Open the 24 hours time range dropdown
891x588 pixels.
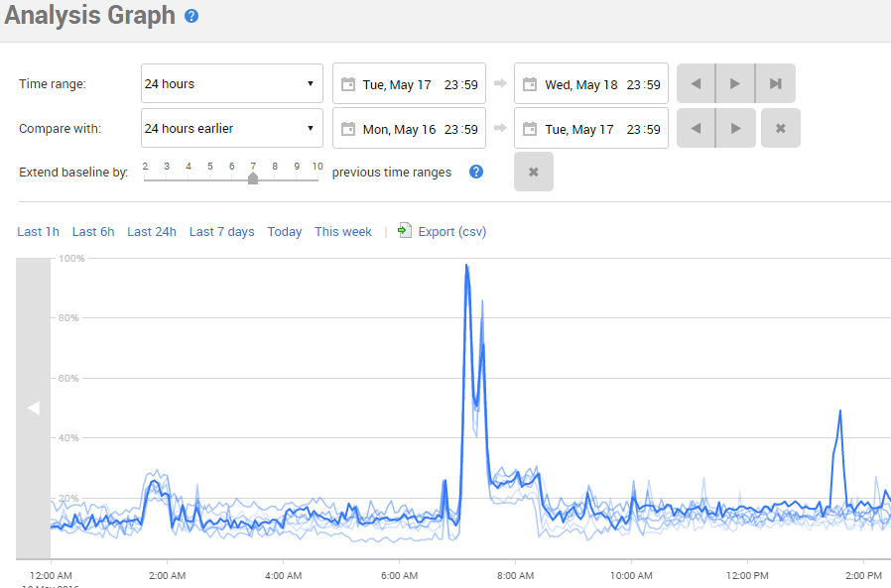tap(231, 83)
